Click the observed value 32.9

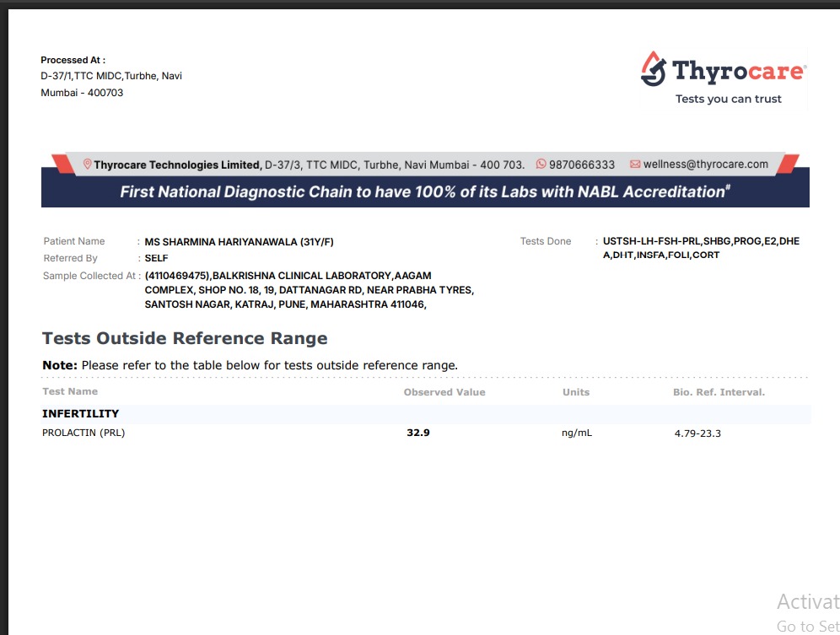418,433
